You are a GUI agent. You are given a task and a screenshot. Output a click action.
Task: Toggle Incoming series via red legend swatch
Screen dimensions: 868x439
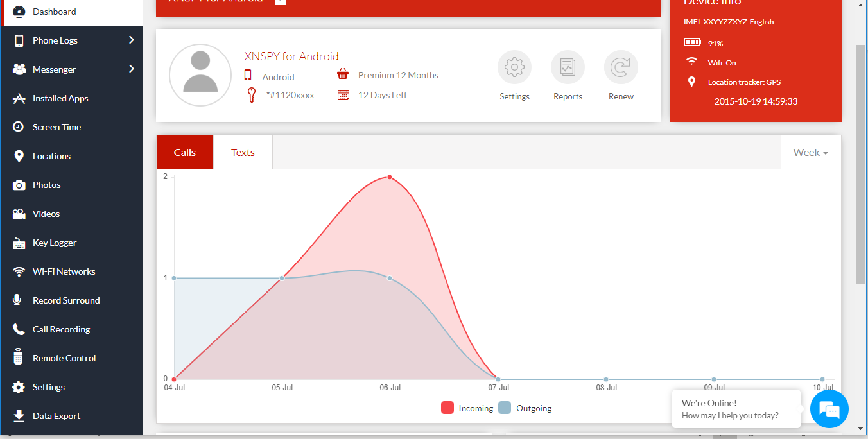coord(447,408)
